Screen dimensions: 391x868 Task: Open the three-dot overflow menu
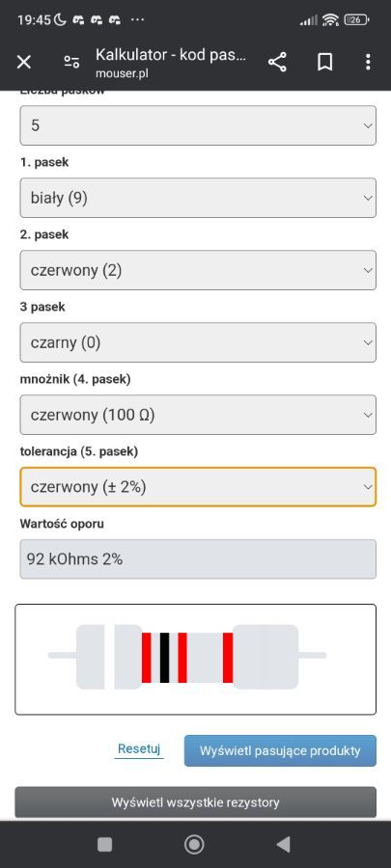point(368,62)
